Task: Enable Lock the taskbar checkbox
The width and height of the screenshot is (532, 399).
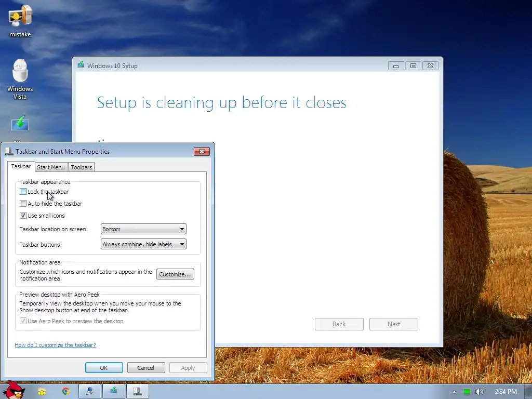Action: pyautogui.click(x=23, y=192)
